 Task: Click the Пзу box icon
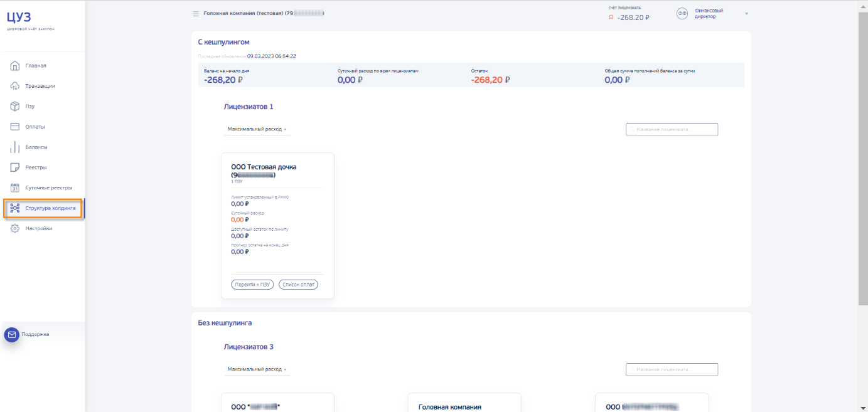click(15, 107)
